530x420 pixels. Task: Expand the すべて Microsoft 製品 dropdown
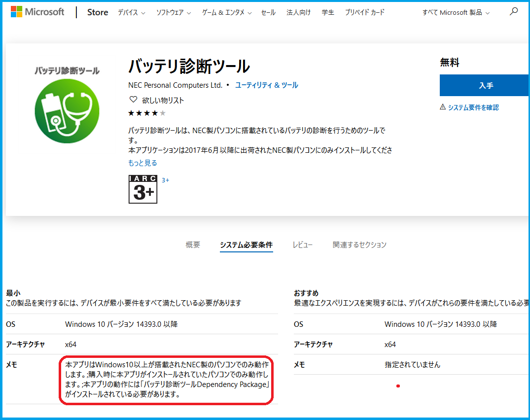pyautogui.click(x=456, y=12)
